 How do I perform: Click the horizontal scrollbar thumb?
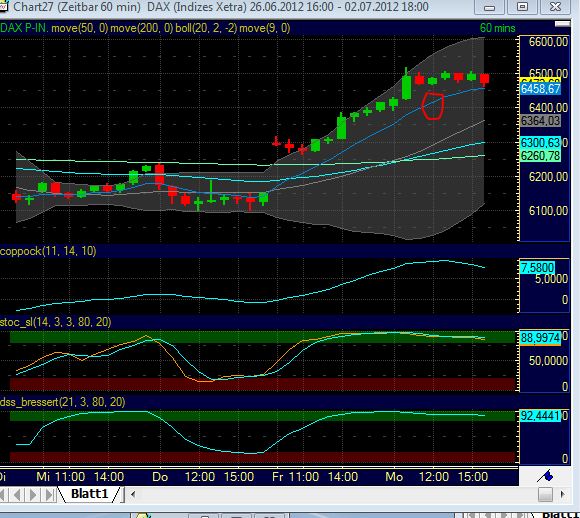[545, 494]
